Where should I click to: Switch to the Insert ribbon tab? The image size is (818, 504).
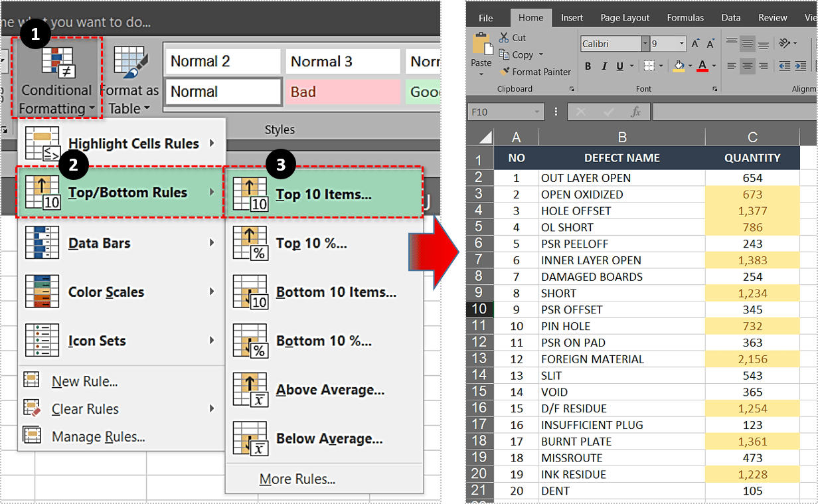click(x=572, y=18)
